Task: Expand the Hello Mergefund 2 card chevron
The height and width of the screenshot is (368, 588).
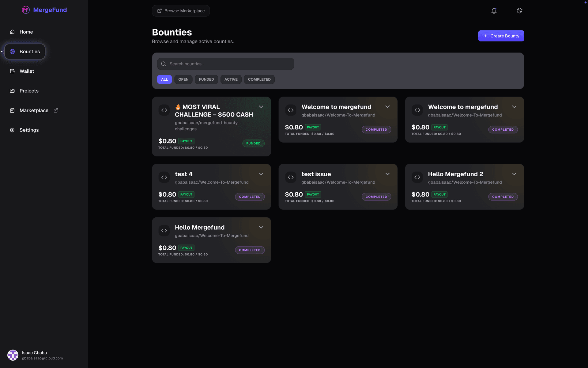Action: (x=514, y=174)
